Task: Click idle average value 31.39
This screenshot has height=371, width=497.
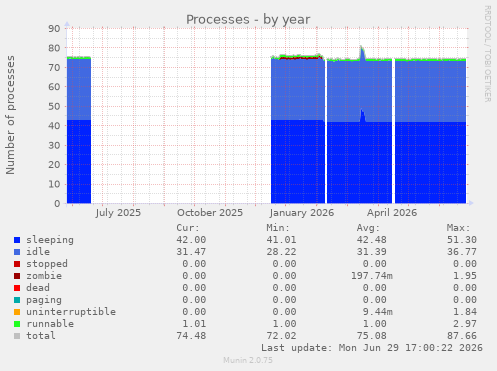Action: coord(372,252)
